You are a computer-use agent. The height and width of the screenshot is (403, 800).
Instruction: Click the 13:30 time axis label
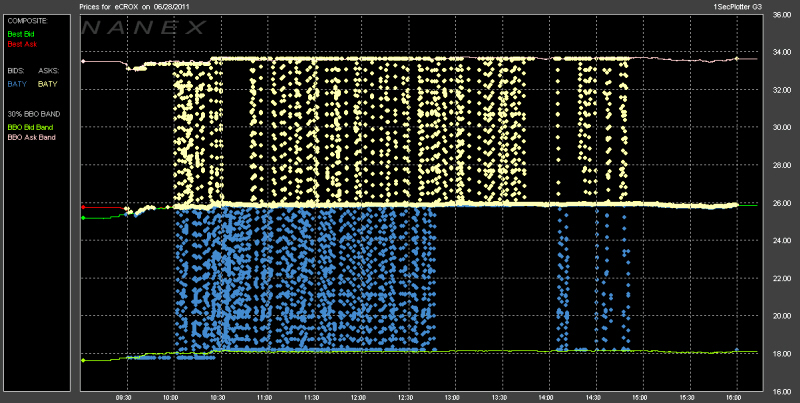[x=499, y=397]
